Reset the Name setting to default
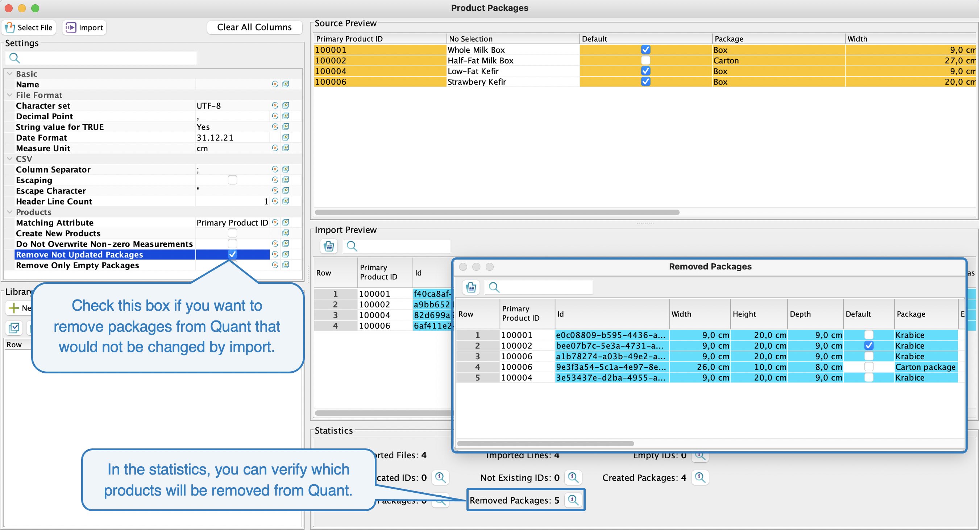Image resolution: width=980 pixels, height=530 pixels. coord(275,84)
